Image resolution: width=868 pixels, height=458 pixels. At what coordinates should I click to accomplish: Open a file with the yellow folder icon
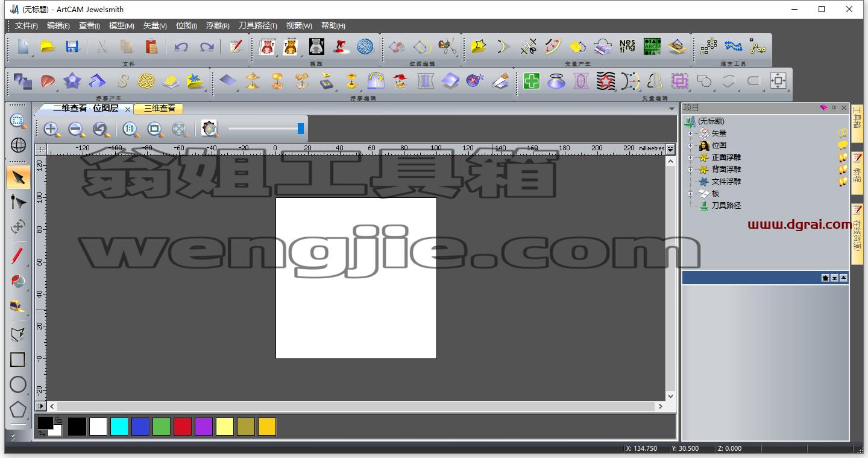[x=48, y=46]
